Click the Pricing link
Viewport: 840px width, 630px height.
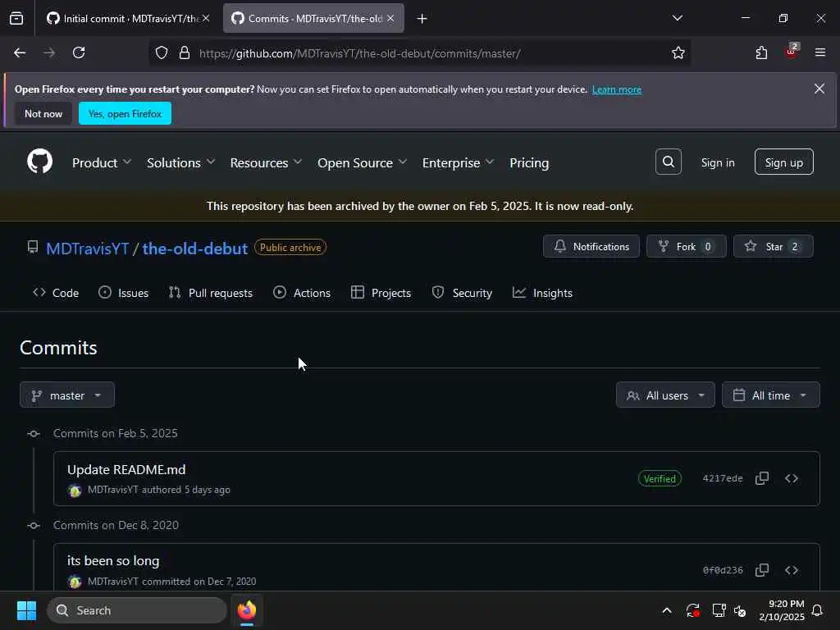pyautogui.click(x=529, y=162)
